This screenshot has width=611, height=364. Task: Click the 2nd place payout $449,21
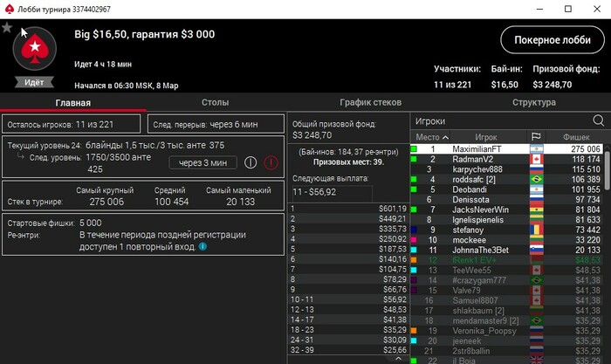click(348, 218)
